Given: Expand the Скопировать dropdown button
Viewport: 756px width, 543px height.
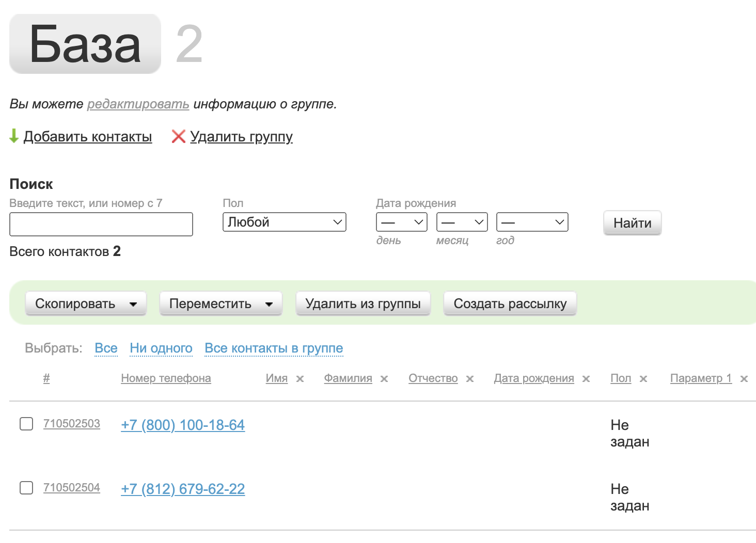Looking at the screenshot, I should coord(86,304).
